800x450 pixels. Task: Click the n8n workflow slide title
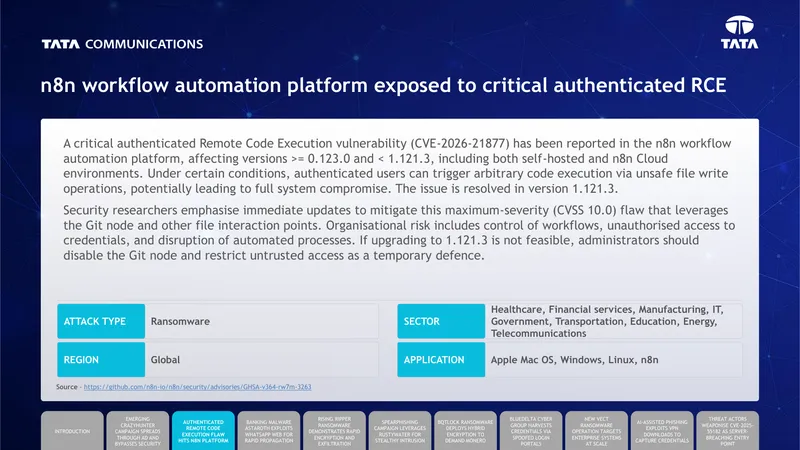pos(383,85)
